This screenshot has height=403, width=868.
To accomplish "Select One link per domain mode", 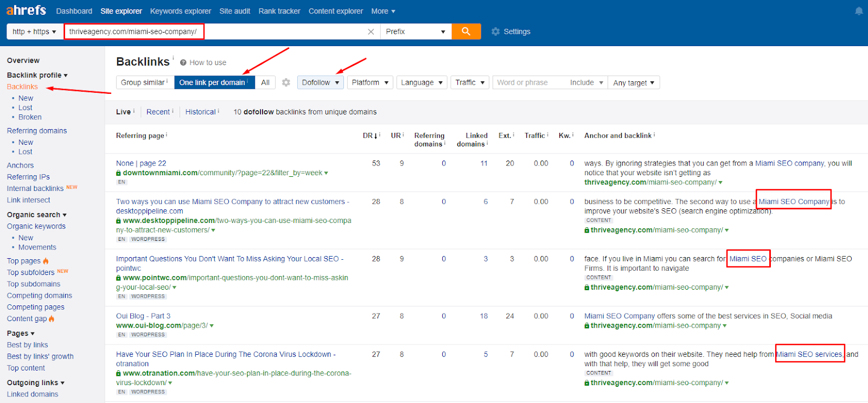I will tap(214, 82).
